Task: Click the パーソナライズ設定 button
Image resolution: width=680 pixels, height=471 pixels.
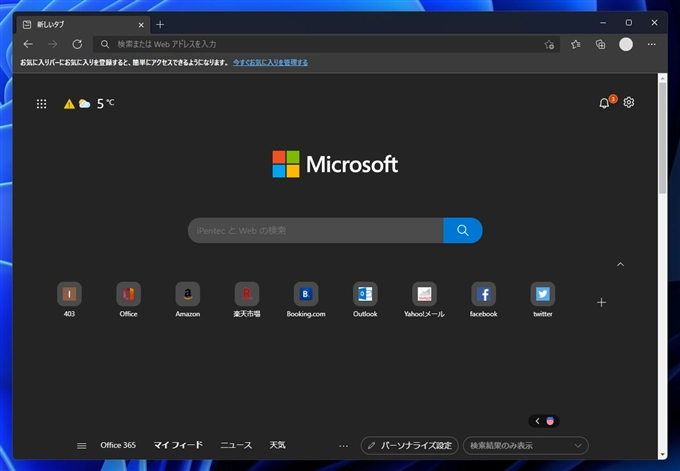Action: (409, 445)
